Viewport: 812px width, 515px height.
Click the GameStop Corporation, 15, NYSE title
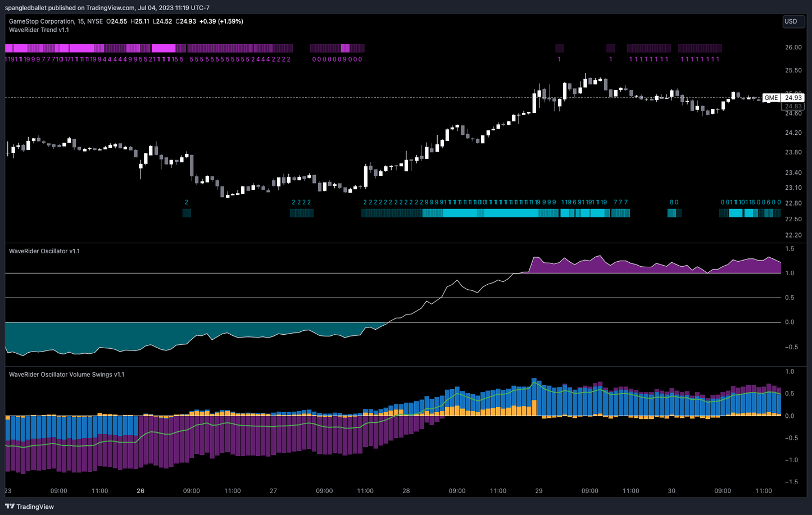coord(56,21)
